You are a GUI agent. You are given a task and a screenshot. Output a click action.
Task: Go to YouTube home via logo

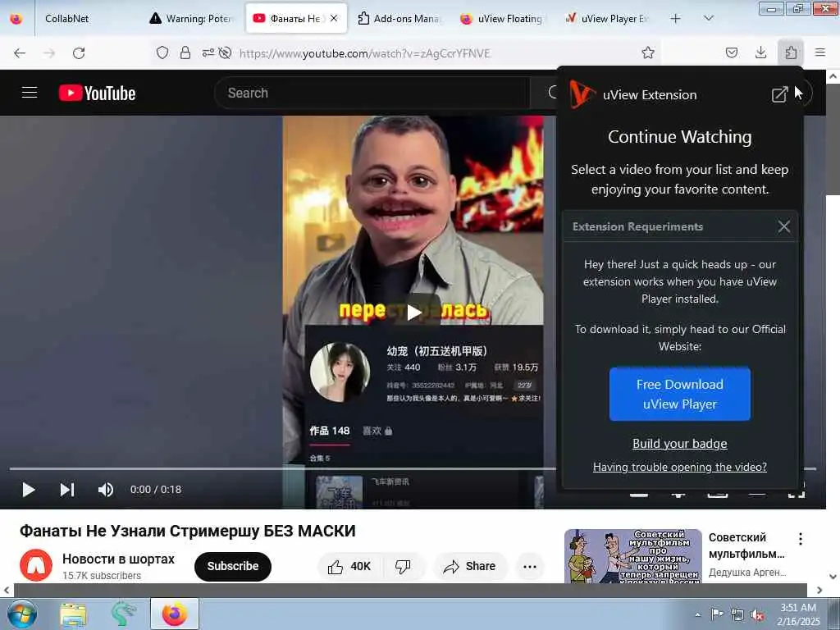(97, 93)
